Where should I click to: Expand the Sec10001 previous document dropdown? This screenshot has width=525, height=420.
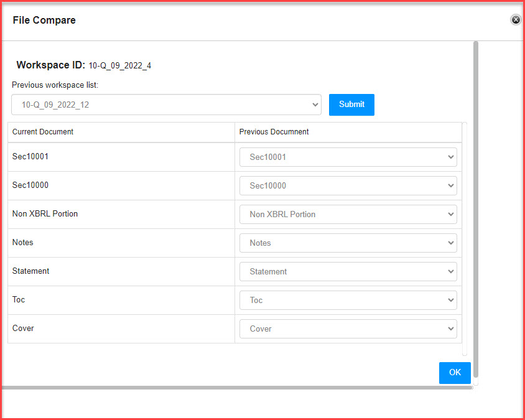(x=348, y=157)
